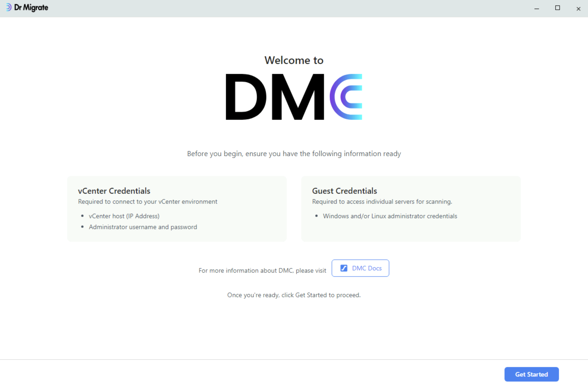This screenshot has width=588, height=387.
Task: Click the Get Started button
Action: (x=532, y=374)
